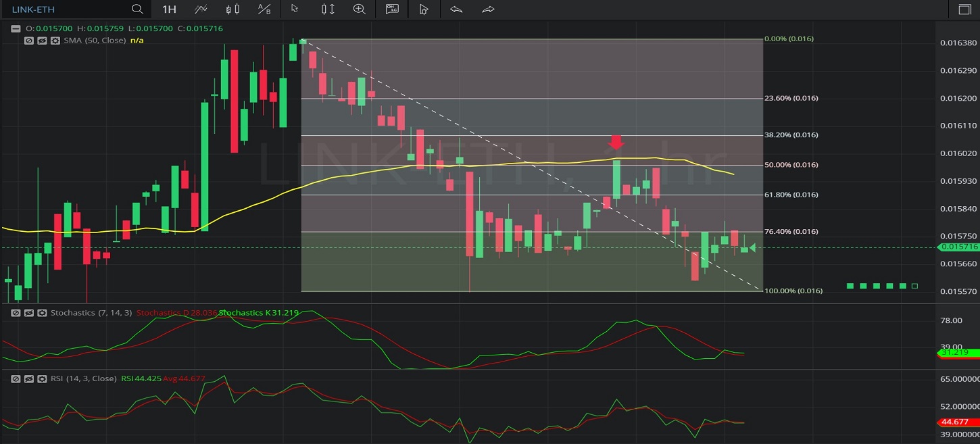Click the Avg 44.677 readout
Image resolution: width=980 pixels, height=444 pixels.
(185, 378)
